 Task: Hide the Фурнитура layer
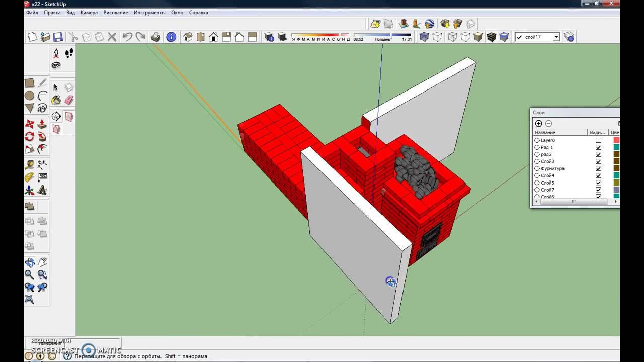point(598,168)
